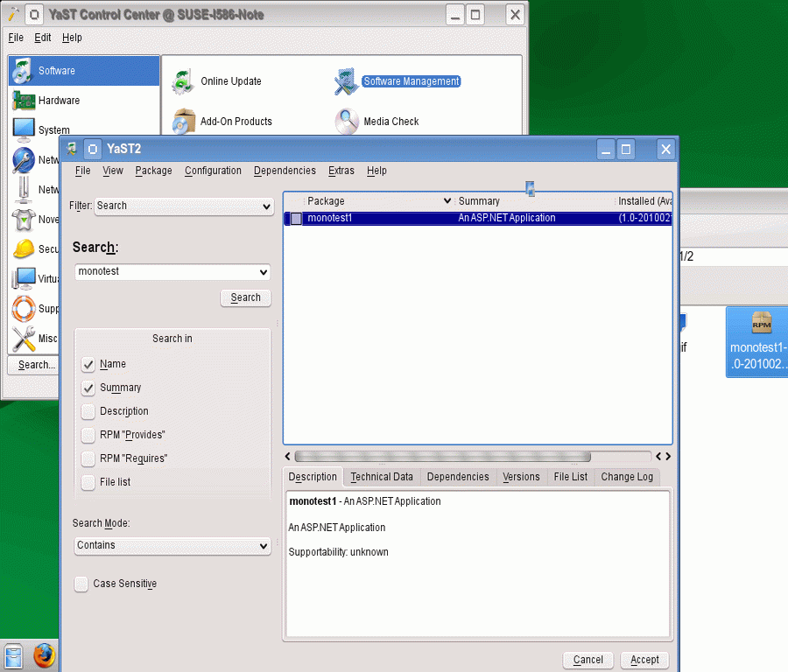Click the Installed column header
The height and width of the screenshot is (672, 788).
(644, 201)
